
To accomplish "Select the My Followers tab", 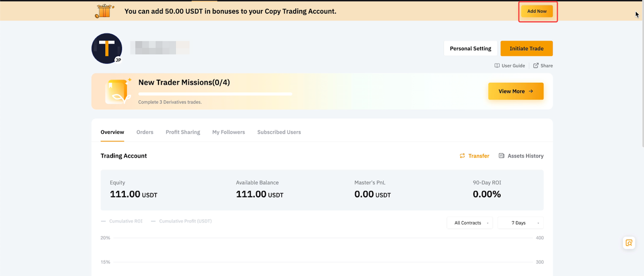I will click(x=228, y=132).
